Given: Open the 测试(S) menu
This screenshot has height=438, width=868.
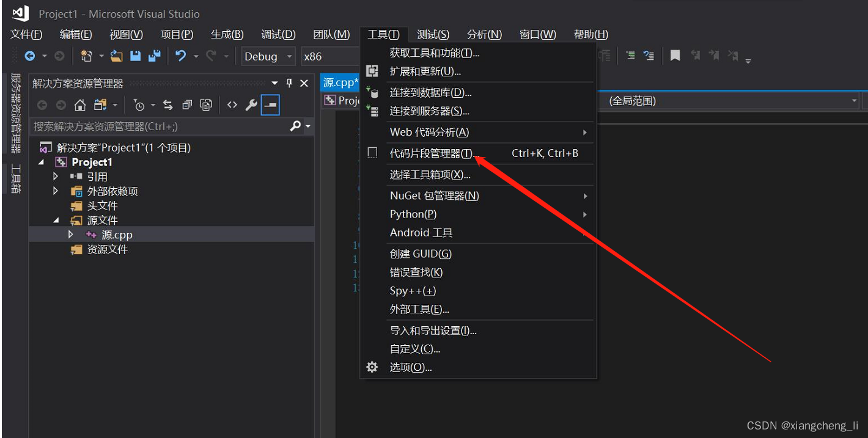Looking at the screenshot, I should point(433,34).
